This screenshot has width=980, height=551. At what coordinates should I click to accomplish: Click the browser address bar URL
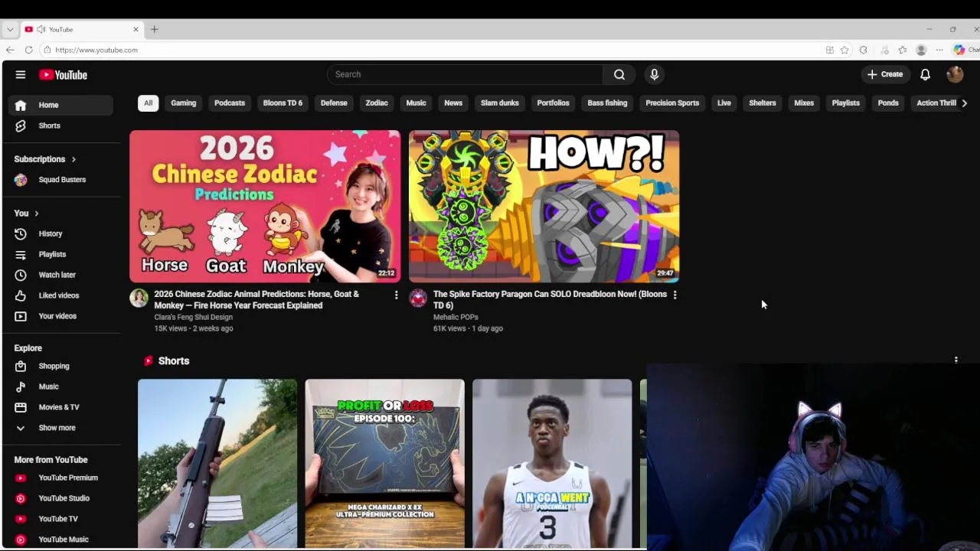point(96,50)
